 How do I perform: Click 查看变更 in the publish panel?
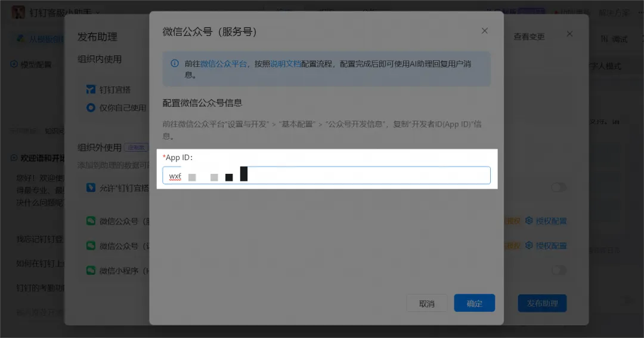[x=529, y=36]
